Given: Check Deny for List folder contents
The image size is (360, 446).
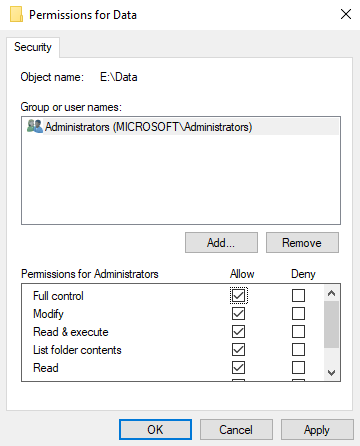Looking at the screenshot, I should (x=298, y=350).
